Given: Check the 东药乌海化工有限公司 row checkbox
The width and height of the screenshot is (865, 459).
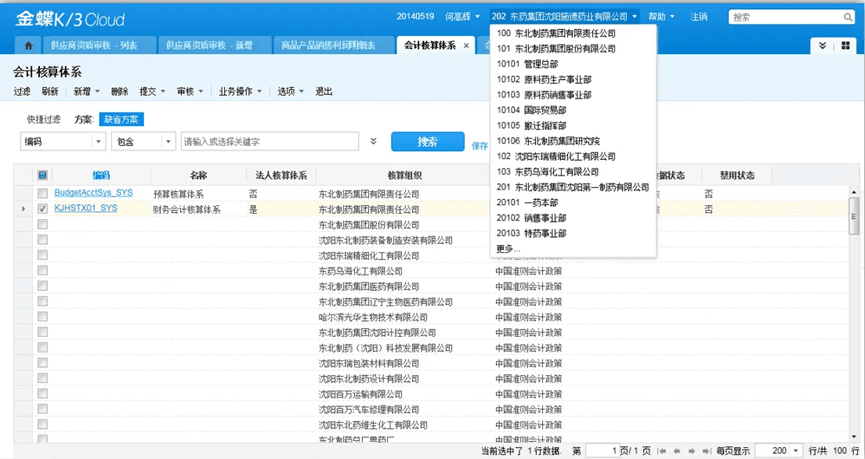Looking at the screenshot, I should pos(42,270).
